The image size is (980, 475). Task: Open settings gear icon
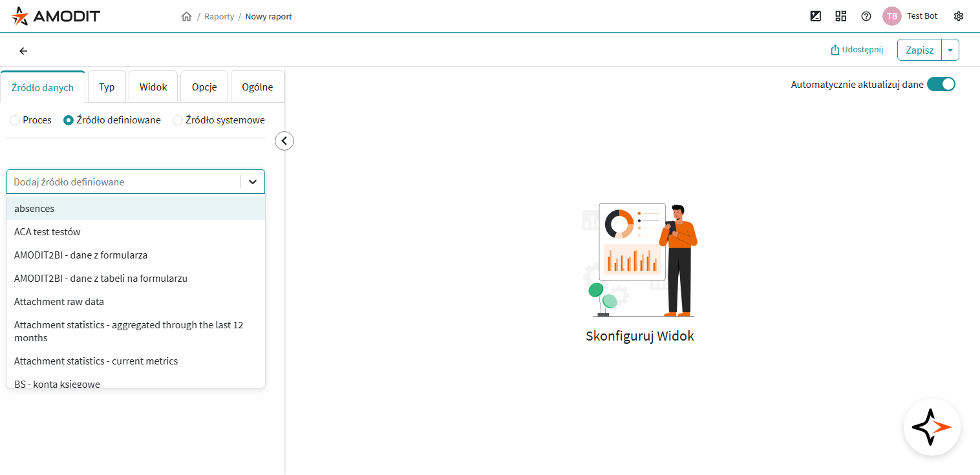959,16
